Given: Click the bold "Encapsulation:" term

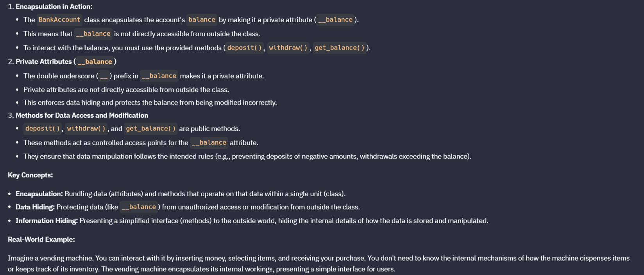Looking at the screenshot, I should [x=39, y=194].
